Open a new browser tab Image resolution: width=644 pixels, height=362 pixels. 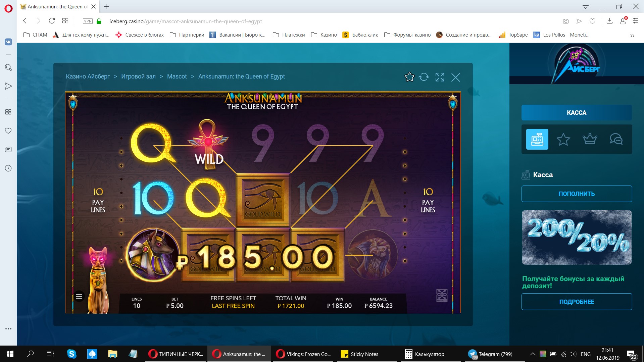pos(106,6)
